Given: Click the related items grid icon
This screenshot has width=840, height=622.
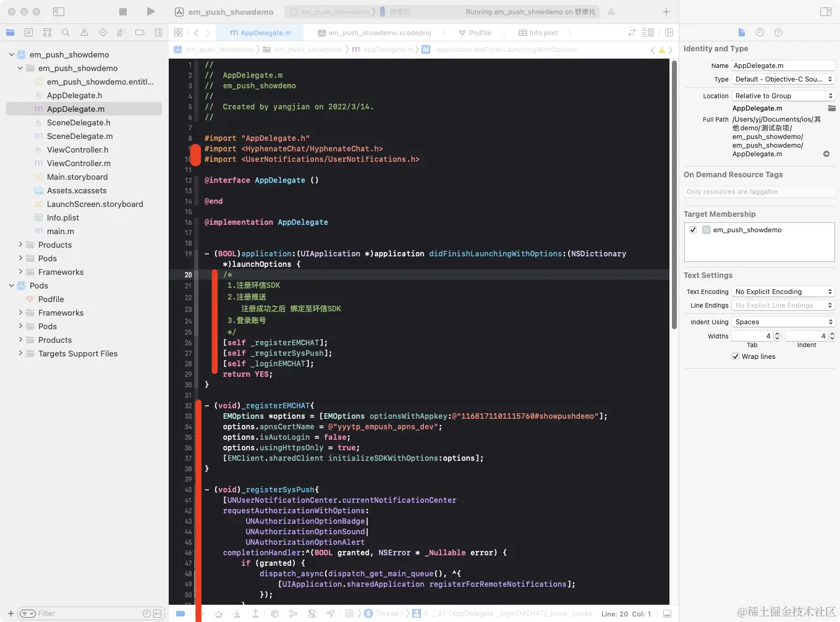Looking at the screenshot, I should 179,33.
